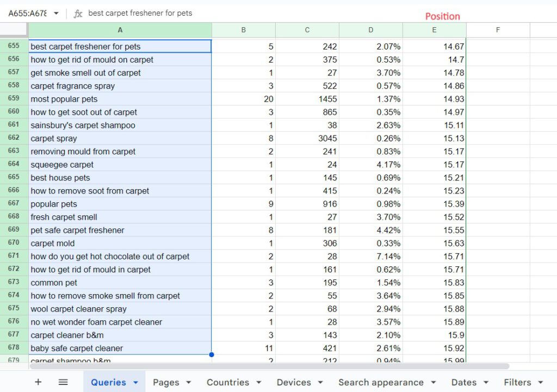The image size is (557, 392).
Task: Expand the name box dropdown arrow
Action: click(x=56, y=14)
